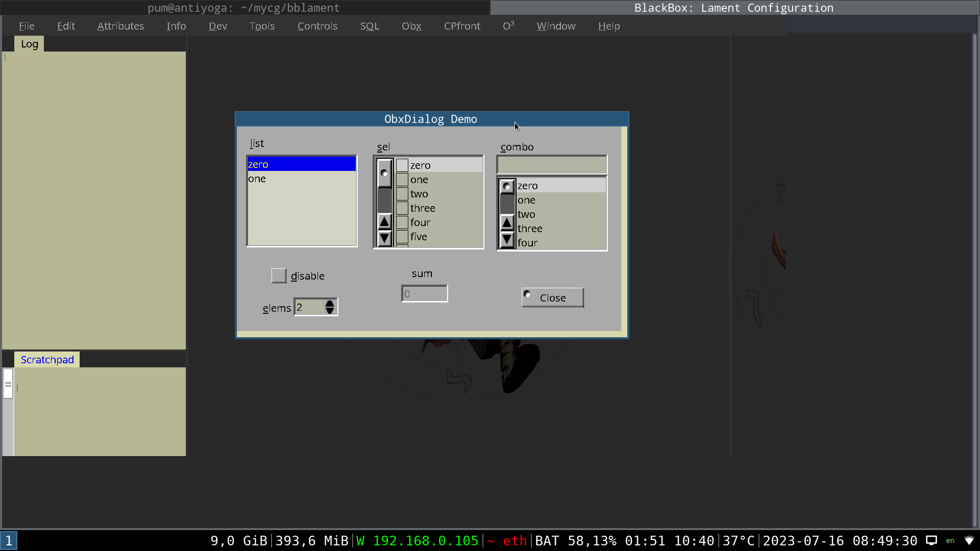Click the up arrow in sel list scrollbar

384,222
